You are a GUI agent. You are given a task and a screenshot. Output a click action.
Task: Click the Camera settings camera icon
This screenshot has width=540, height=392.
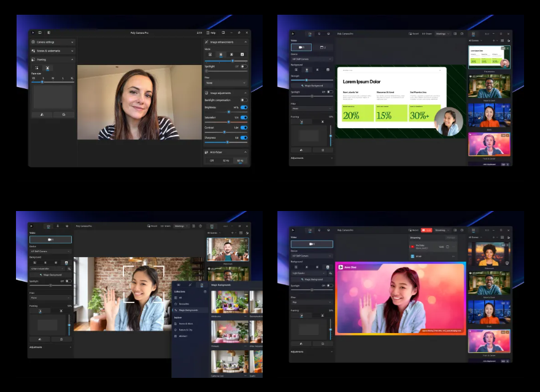click(33, 42)
